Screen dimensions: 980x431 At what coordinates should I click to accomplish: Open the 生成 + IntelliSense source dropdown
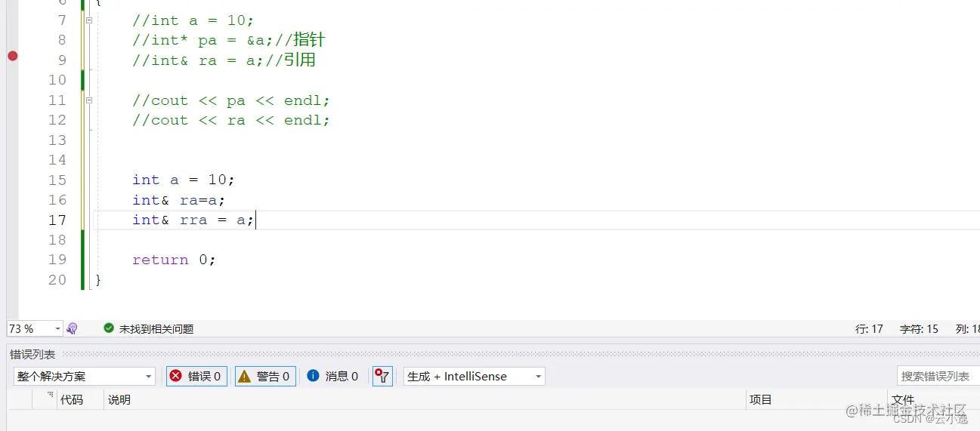tap(475, 376)
